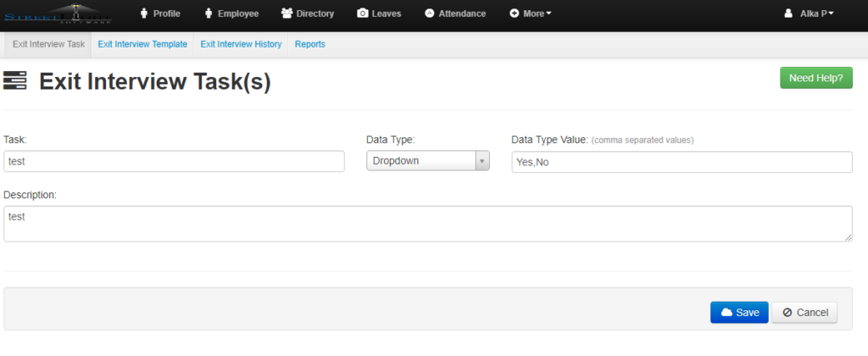Click the Data Type: label

[391, 140]
